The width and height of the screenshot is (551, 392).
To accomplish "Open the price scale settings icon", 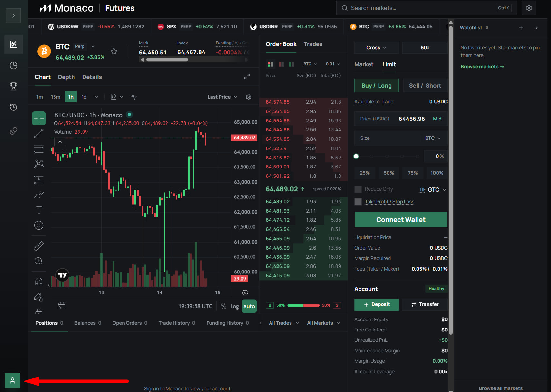I will point(245,292).
